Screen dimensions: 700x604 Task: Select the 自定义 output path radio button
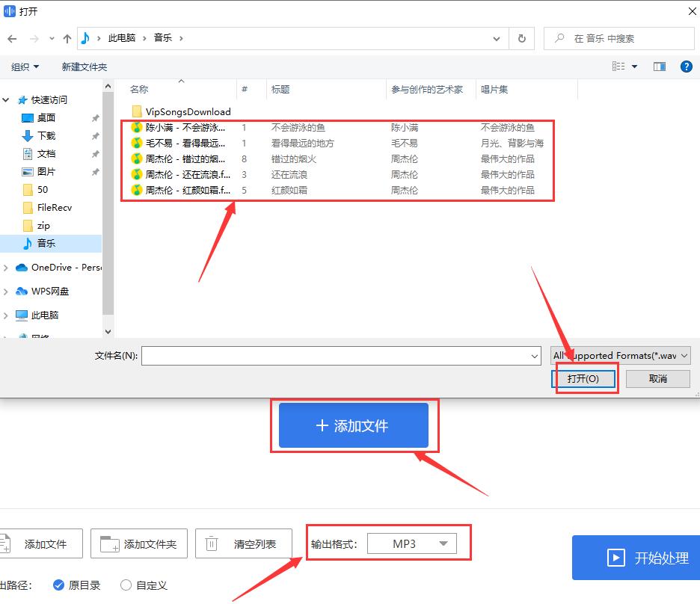coord(125,585)
